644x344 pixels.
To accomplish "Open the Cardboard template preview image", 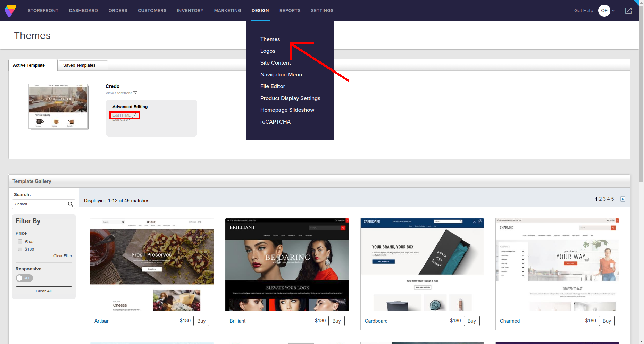I will [x=422, y=265].
